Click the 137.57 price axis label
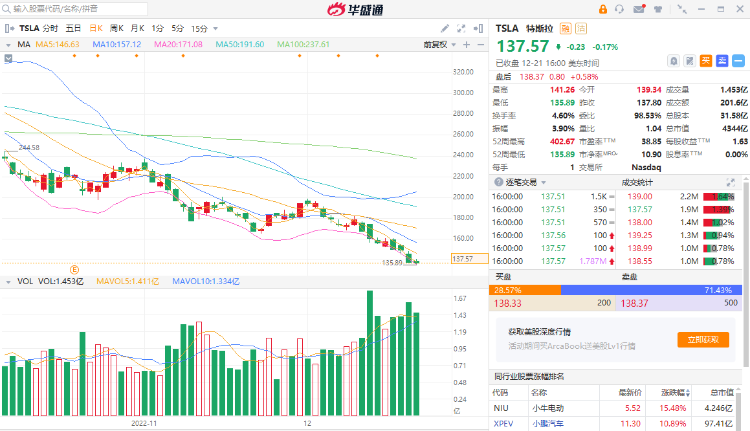This screenshot has height=431, width=750. click(469, 259)
